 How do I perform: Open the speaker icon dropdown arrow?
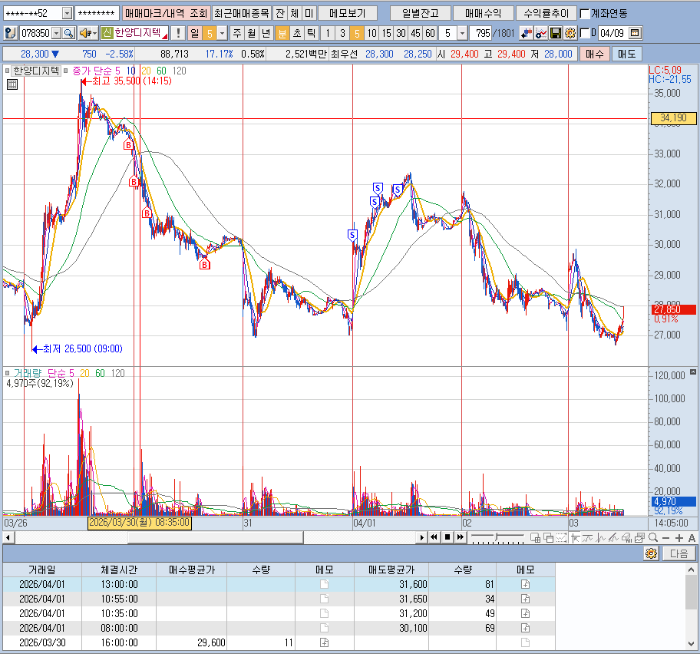pyautogui.click(x=94, y=33)
